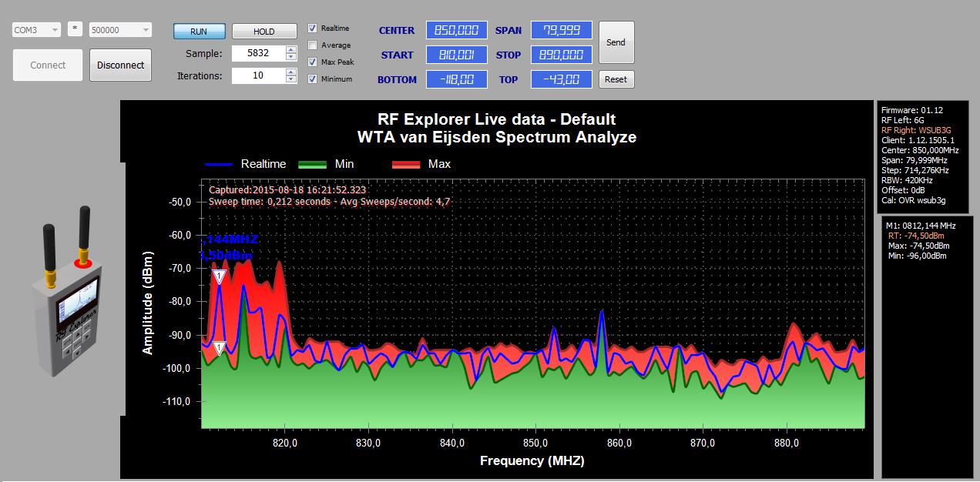This screenshot has height=482, width=980.
Task: Click the 'Span: 79,999MHz' info line
Action: [915, 160]
